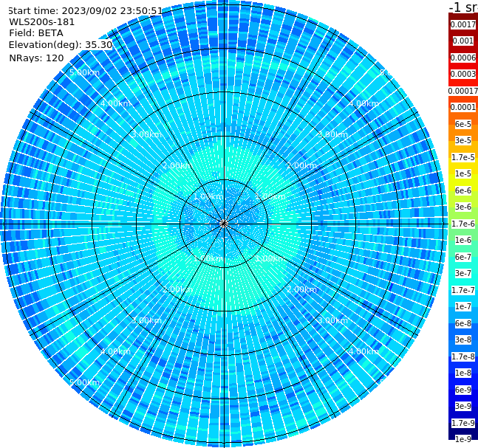Select the colorbar value '3e-8'
This screenshot has width=478, height=448.
[x=463, y=340]
